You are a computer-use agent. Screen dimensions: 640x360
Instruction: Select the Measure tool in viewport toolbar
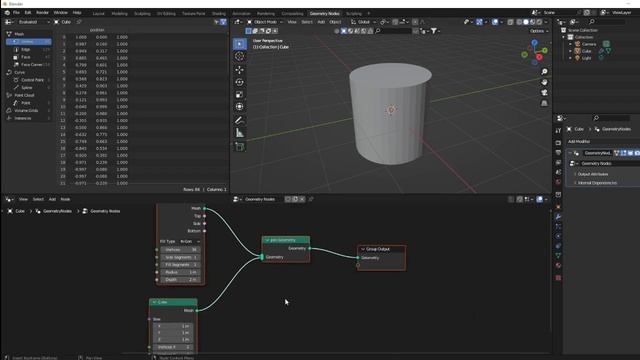pos(240,133)
